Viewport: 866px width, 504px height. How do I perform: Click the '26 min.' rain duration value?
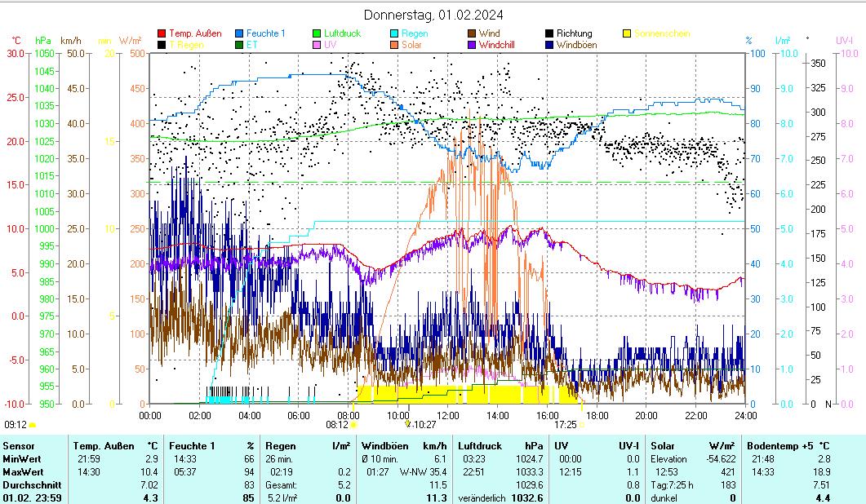pyautogui.click(x=279, y=458)
